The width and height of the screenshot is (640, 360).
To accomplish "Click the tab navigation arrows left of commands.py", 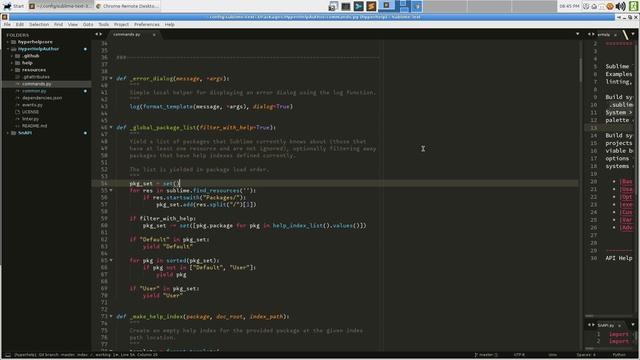I will tap(98, 34).
